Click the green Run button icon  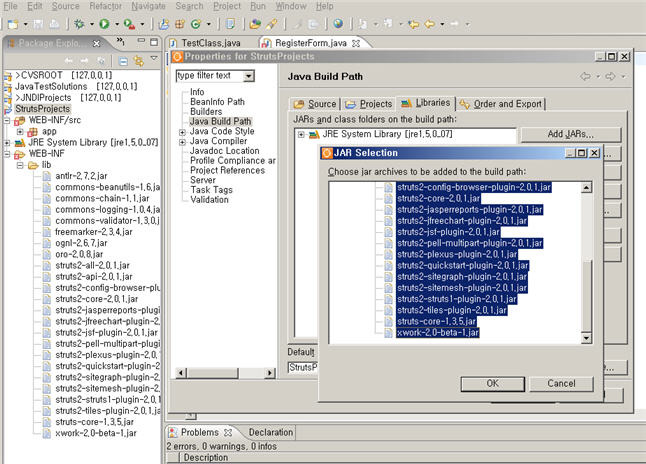pos(104,24)
